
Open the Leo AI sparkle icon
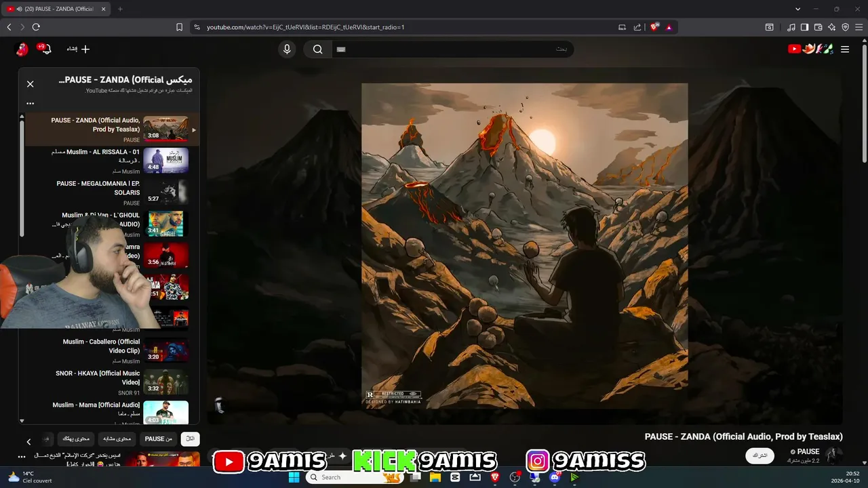[x=831, y=27]
